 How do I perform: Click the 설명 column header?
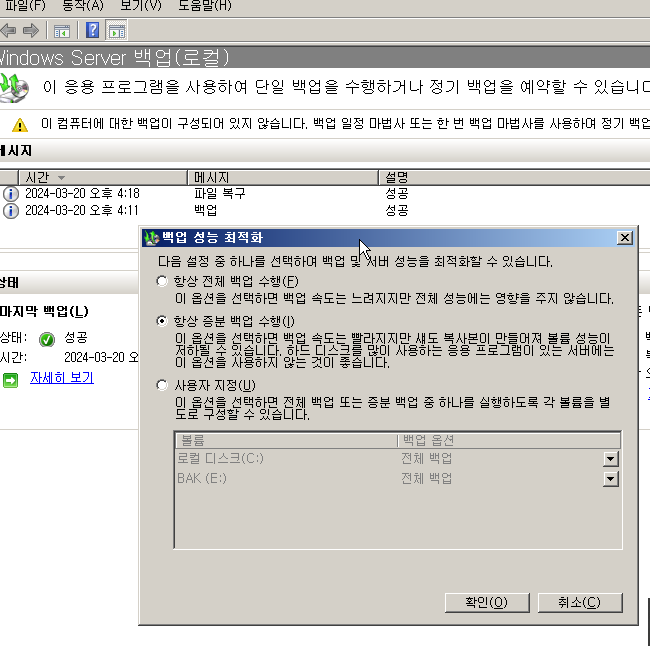[514, 177]
